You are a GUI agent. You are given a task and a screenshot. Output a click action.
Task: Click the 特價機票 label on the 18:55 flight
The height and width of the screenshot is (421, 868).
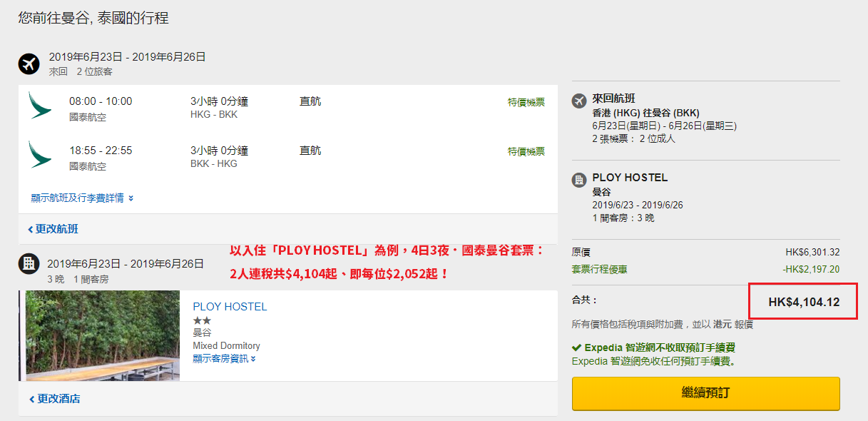(x=526, y=151)
